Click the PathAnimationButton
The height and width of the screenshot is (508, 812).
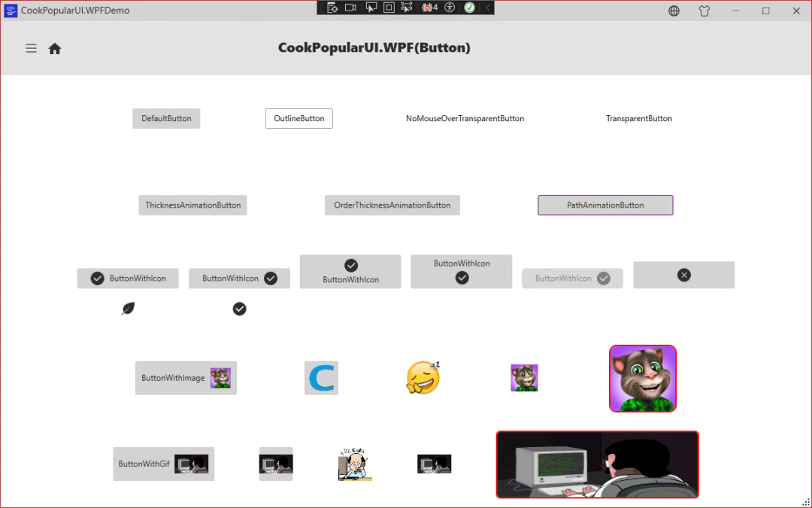(605, 205)
